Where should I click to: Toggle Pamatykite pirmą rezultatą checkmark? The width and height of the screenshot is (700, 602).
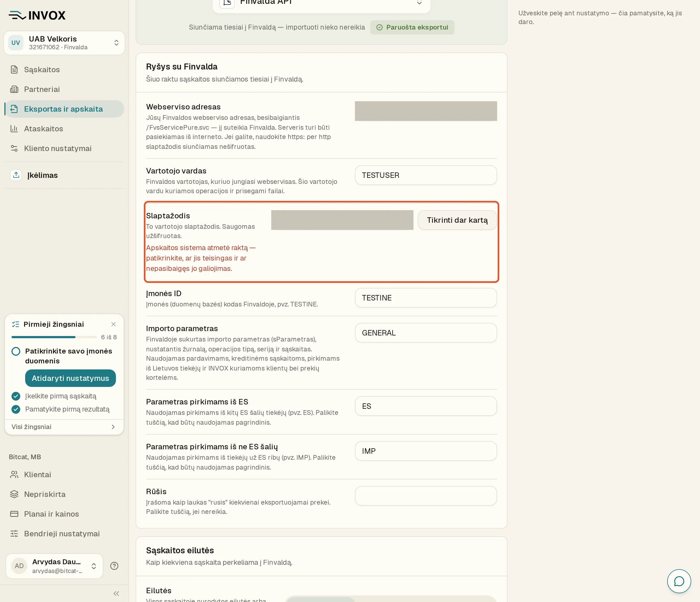click(16, 409)
